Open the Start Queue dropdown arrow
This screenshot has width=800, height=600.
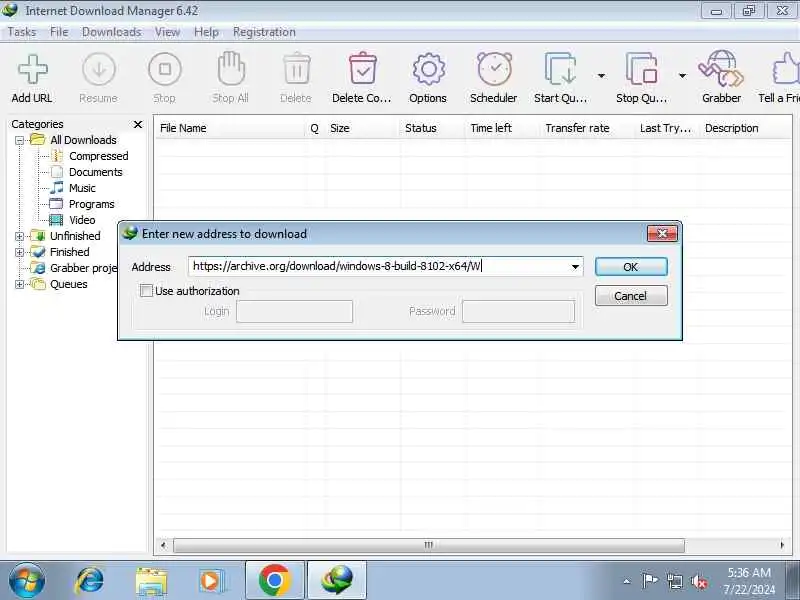[x=602, y=76]
